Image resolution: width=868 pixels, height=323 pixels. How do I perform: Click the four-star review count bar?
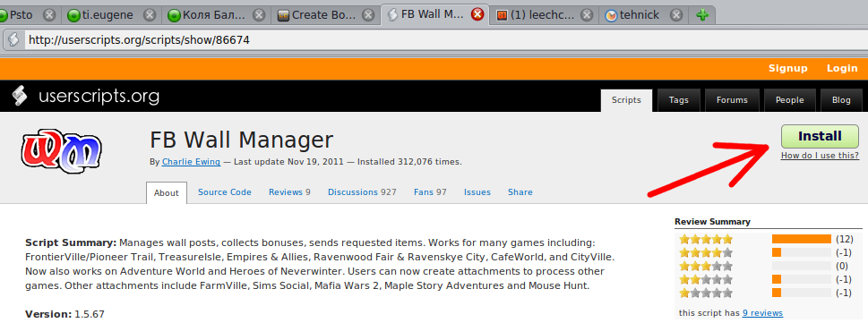coord(802,252)
